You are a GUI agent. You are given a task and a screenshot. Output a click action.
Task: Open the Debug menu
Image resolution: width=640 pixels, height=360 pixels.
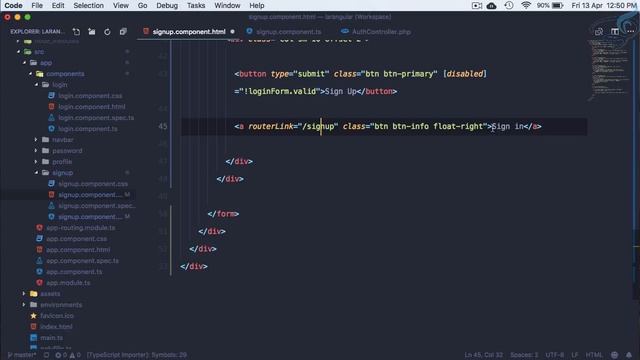(x=167, y=5)
